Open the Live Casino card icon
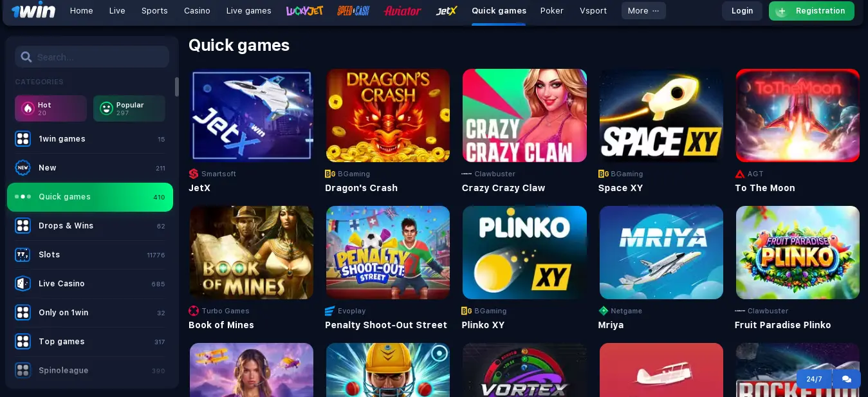 point(23,284)
